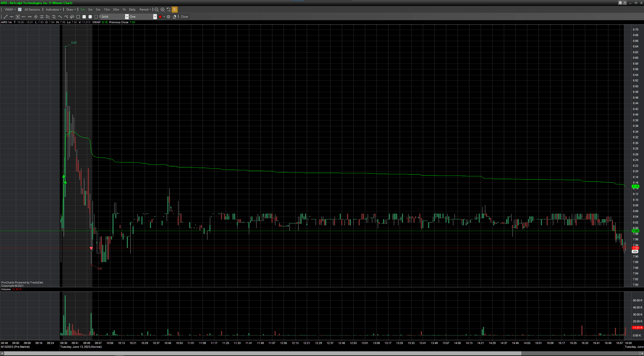The height and width of the screenshot is (356, 644).
Task: Toggle the All Sessions checkbox
Action: coord(20,10)
